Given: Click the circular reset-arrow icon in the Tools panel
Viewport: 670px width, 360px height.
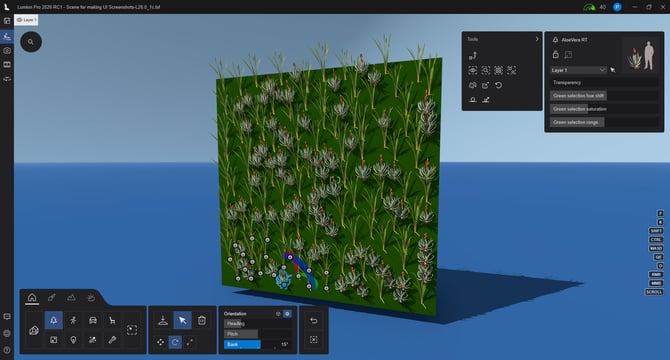Looking at the screenshot, I should [499, 85].
